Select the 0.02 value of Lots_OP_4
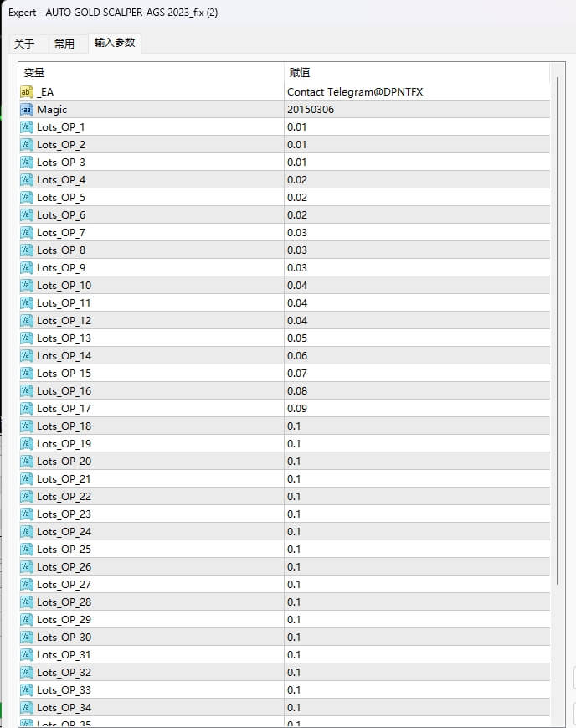The height and width of the screenshot is (728, 576). (x=297, y=180)
